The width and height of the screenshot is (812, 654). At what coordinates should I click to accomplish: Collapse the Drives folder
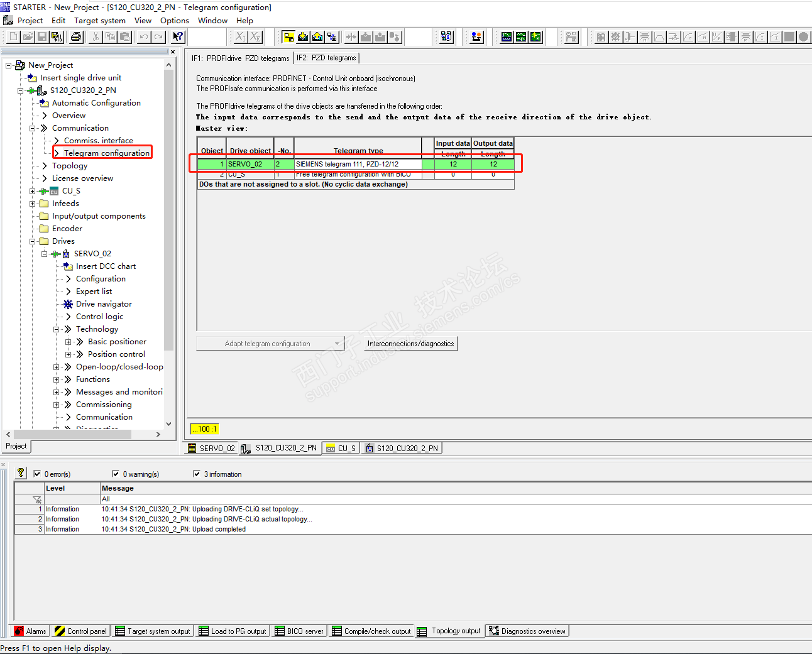(x=33, y=241)
